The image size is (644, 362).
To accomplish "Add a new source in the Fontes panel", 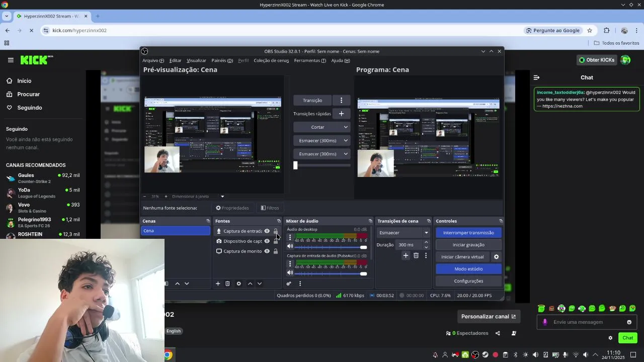I will point(218,284).
